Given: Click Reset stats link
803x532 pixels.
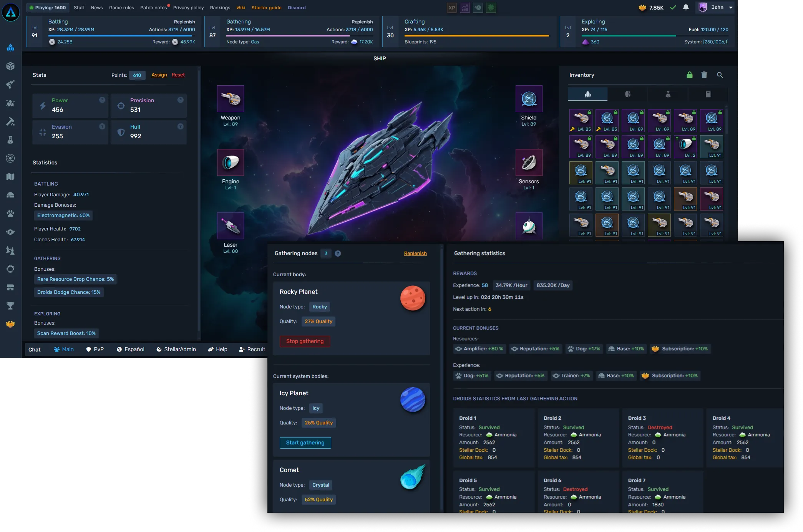Looking at the screenshot, I should (x=178, y=75).
